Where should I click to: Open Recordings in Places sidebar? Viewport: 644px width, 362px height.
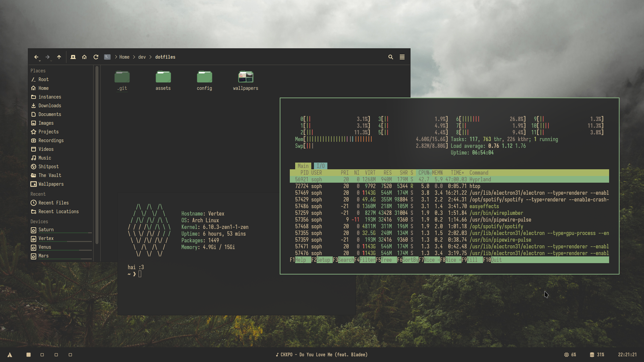tap(60, 140)
